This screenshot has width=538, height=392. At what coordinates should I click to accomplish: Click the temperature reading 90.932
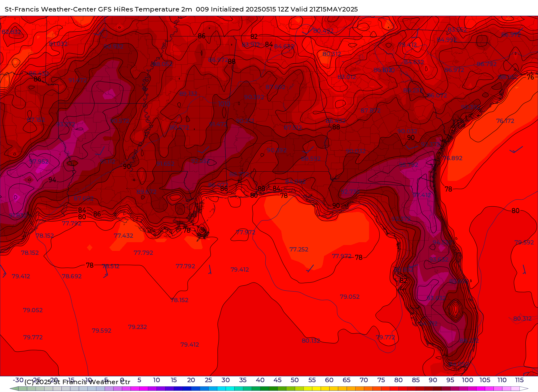pyautogui.click(x=113, y=46)
